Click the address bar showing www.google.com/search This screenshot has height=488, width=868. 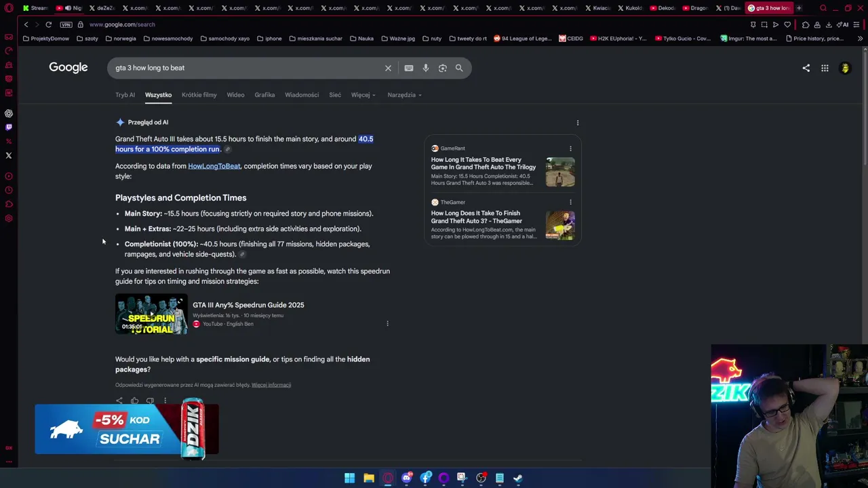(122, 24)
